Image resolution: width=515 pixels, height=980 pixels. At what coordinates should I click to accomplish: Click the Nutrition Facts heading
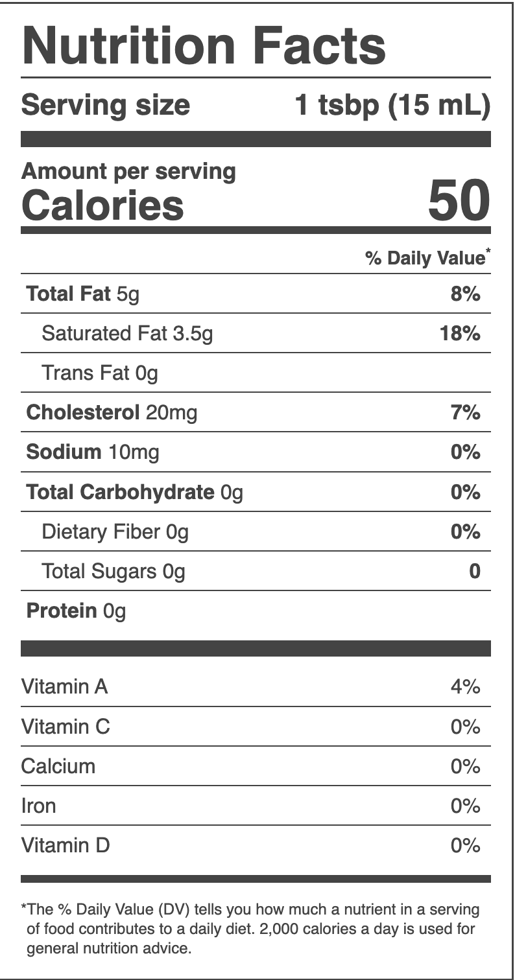point(204,45)
